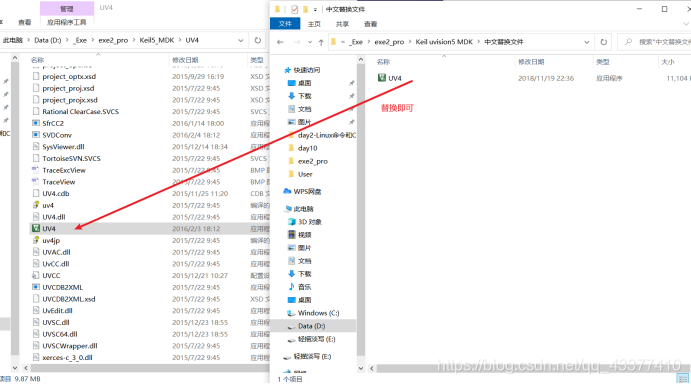The height and width of the screenshot is (384, 691).
Task: Select UV4.cdb file
Action: [x=56, y=194]
